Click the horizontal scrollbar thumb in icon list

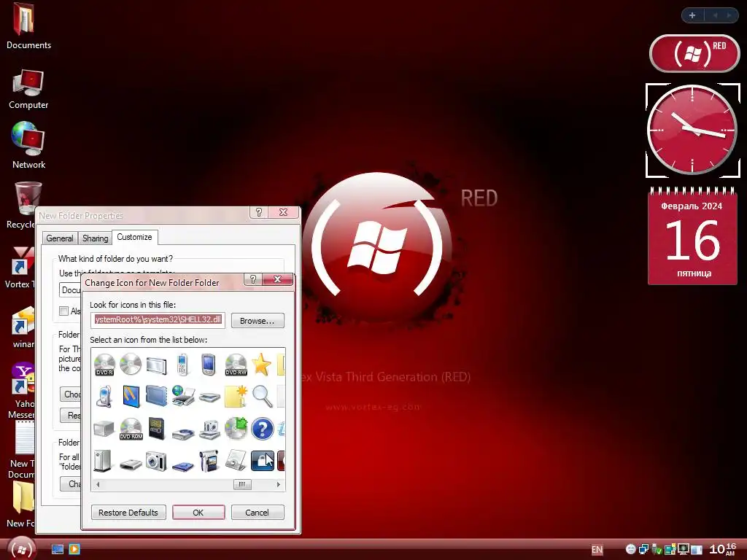tap(241, 484)
